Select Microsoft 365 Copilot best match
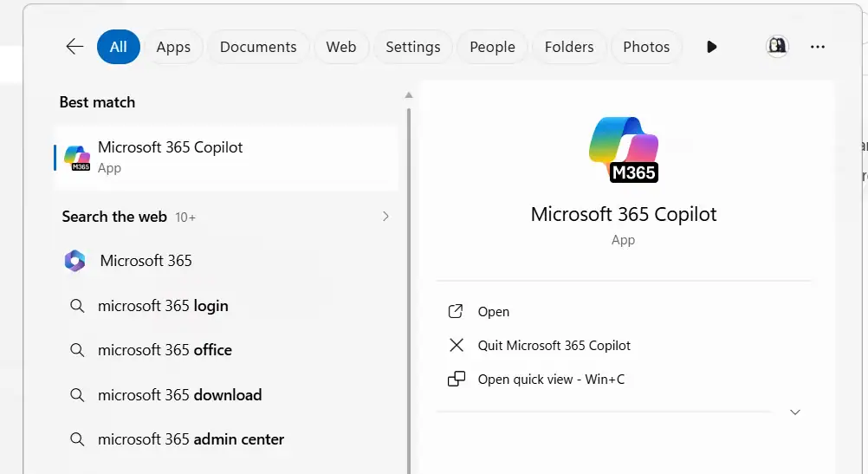Viewport: 868px width, 474px height. (x=226, y=157)
